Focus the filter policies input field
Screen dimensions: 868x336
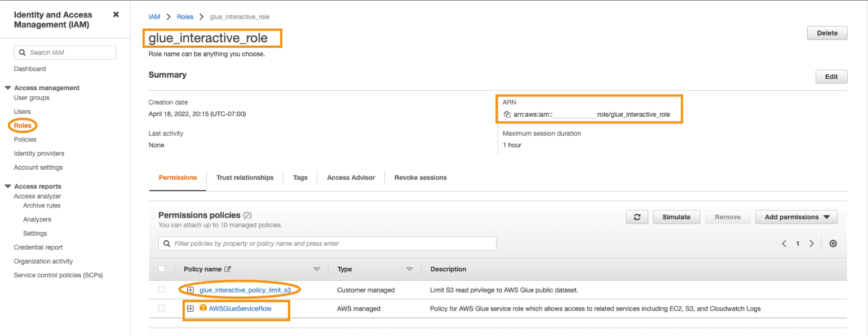327,244
